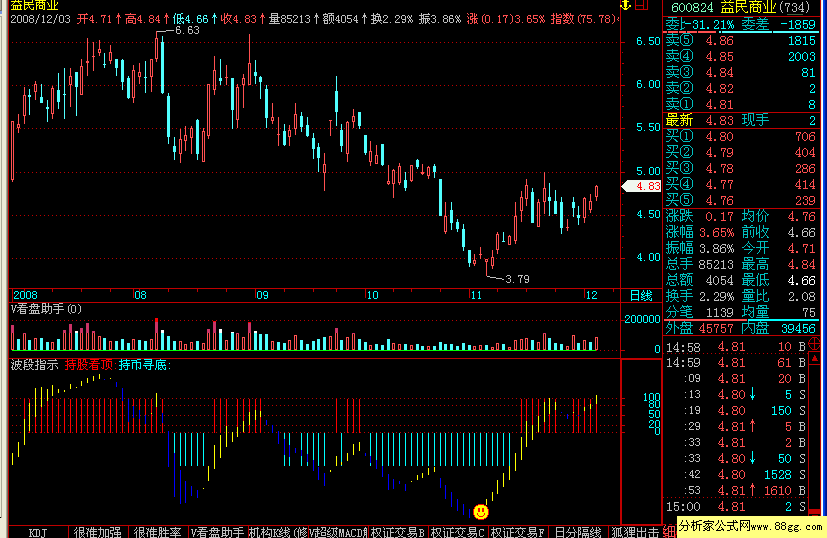The height and width of the screenshot is (538, 827).
Task: Click the 10 month marker on the time axis
Action: (x=372, y=295)
